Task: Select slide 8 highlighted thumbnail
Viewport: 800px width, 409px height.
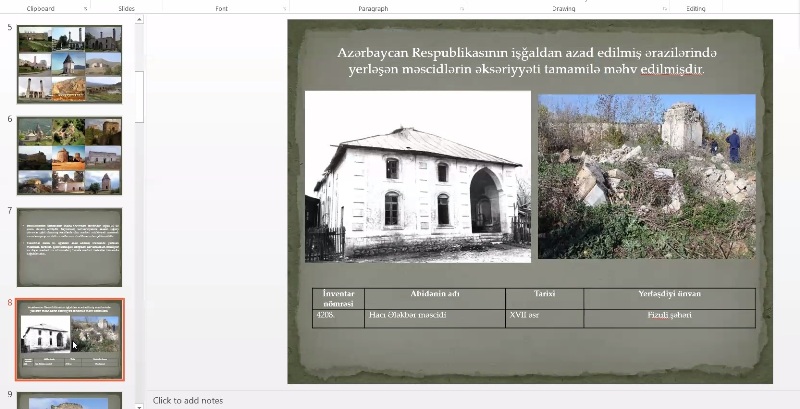Action: pyautogui.click(x=69, y=339)
